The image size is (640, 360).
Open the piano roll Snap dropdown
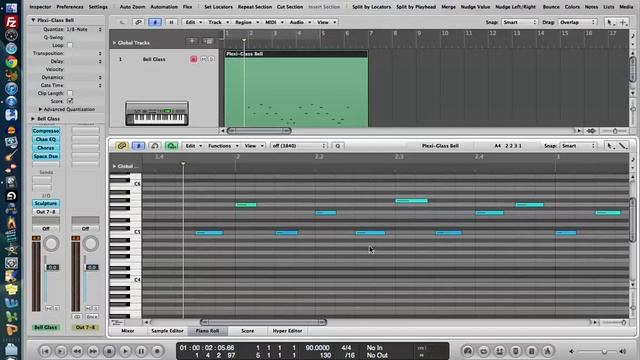pos(578,146)
